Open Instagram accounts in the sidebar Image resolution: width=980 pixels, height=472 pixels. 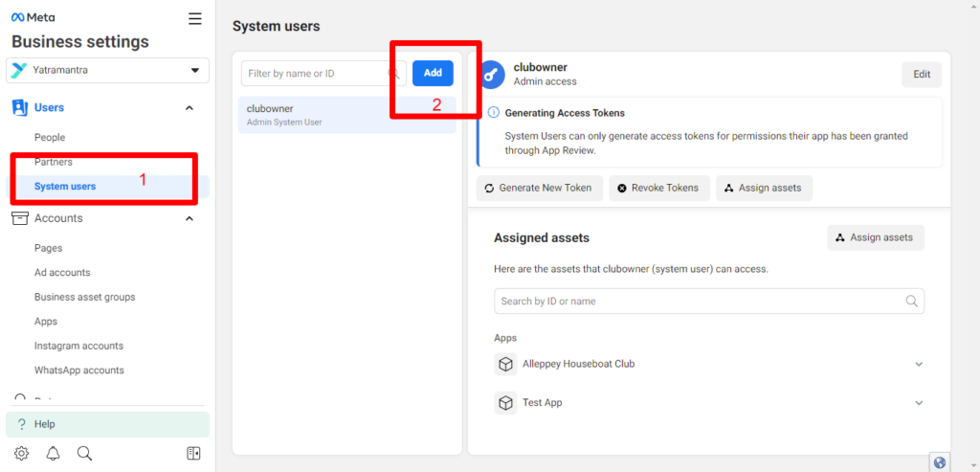point(78,346)
